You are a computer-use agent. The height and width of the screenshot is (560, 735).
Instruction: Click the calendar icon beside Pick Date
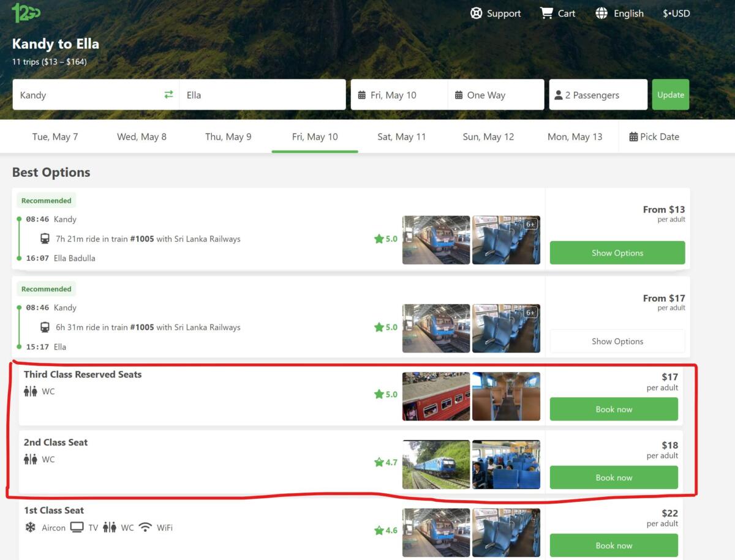[633, 137]
